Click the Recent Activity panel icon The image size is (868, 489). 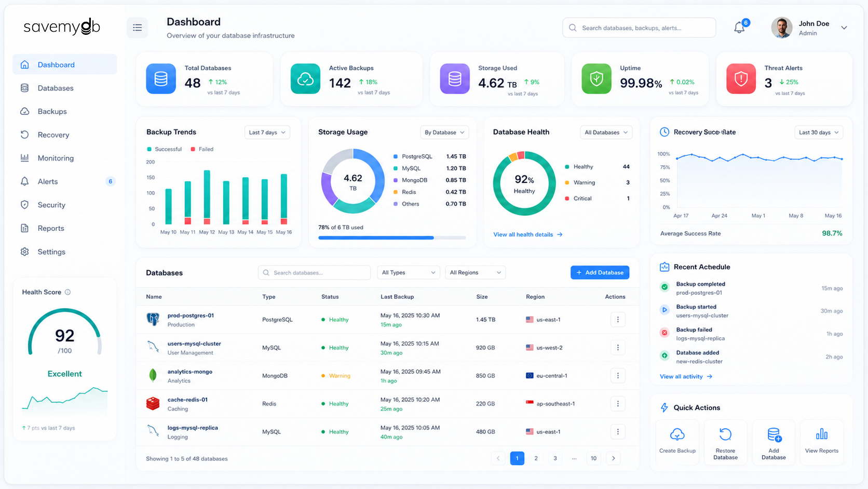pyautogui.click(x=664, y=267)
